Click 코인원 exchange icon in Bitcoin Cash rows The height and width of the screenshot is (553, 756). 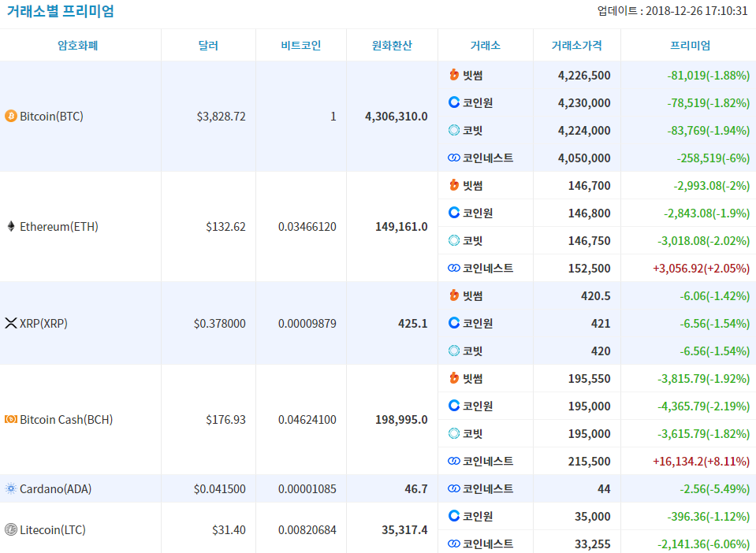click(x=454, y=406)
